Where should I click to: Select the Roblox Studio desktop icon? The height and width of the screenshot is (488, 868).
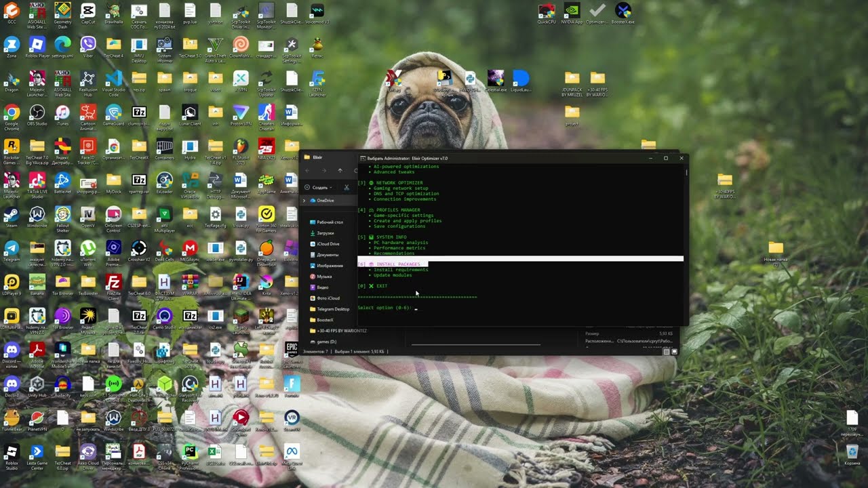click(12, 455)
